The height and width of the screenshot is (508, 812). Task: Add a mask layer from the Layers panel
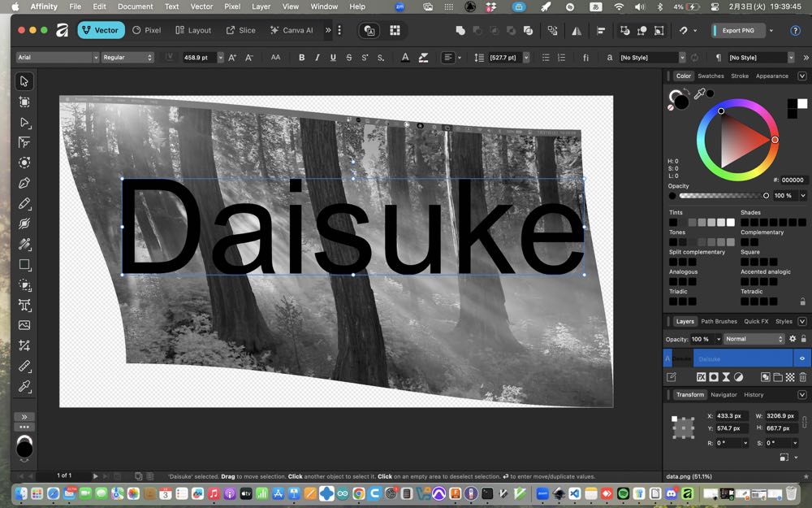click(714, 377)
